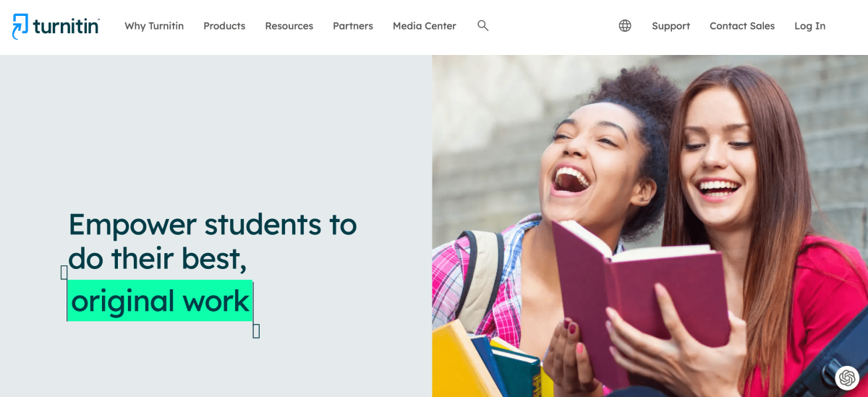This screenshot has height=397, width=868.
Task: Expand the Resources menu
Action: [289, 26]
